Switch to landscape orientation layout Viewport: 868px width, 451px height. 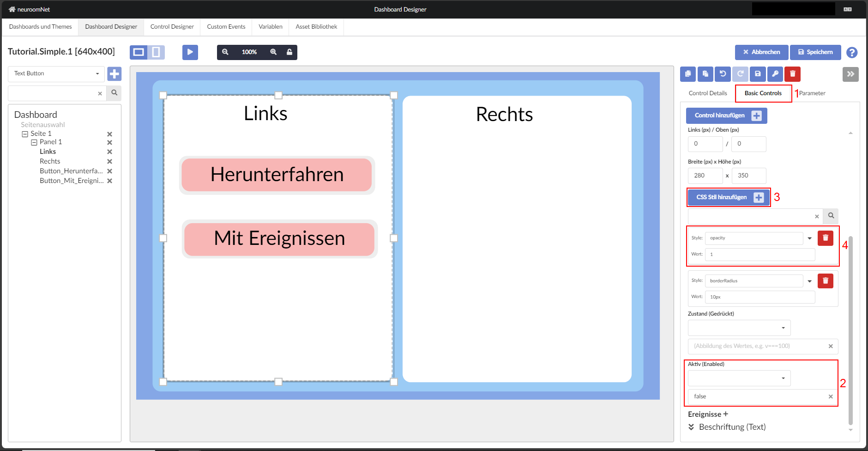[x=139, y=52]
